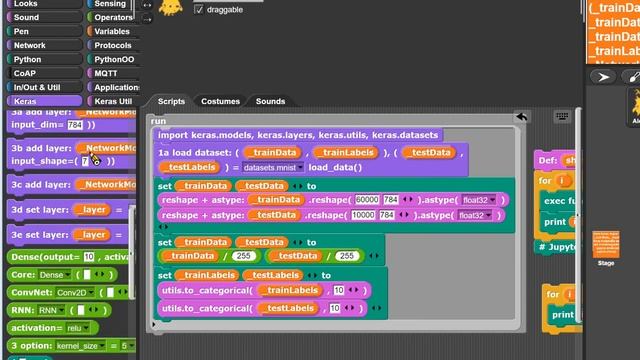The width and height of the screenshot is (640, 360).
Task: Click _testLabels variable in load dataset block
Action: tap(189, 167)
